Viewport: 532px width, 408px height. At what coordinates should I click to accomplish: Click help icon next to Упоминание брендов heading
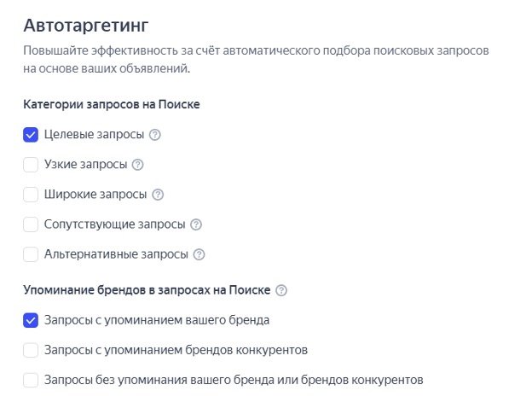(x=281, y=290)
